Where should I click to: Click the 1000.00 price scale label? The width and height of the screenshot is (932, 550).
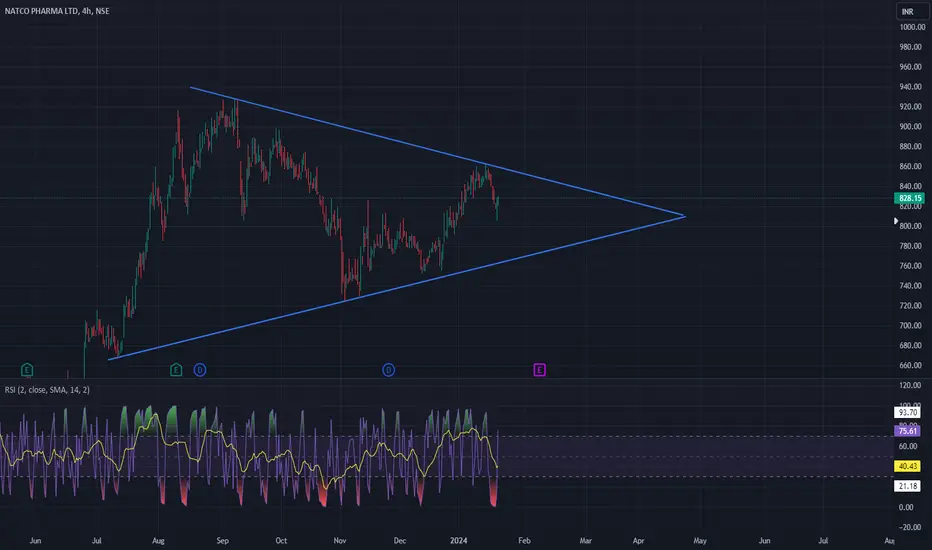coord(912,27)
